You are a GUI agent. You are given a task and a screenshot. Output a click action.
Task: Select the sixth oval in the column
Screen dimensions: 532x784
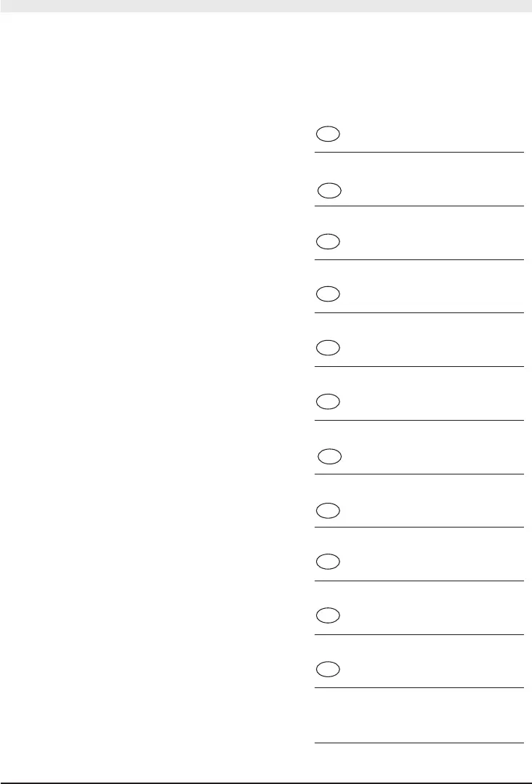[328, 402]
